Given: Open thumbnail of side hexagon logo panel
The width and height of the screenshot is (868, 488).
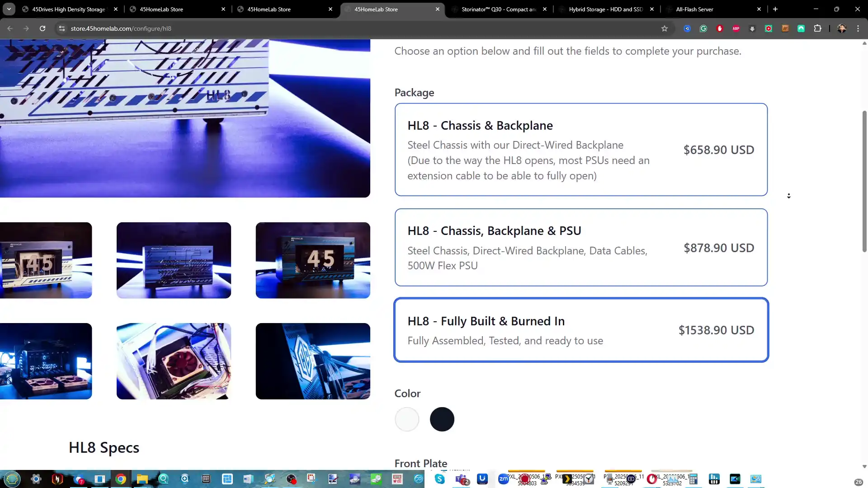Looking at the screenshot, I should pos(313,361).
